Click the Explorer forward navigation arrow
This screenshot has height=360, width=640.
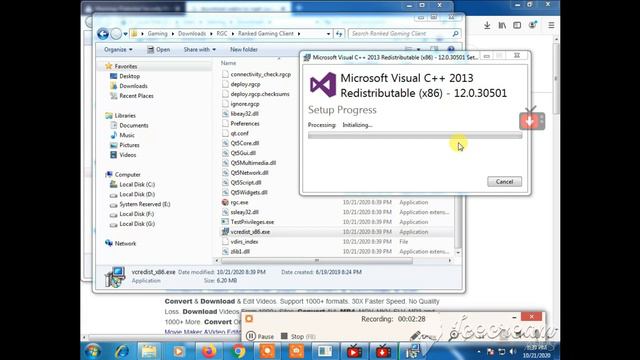click(116, 34)
